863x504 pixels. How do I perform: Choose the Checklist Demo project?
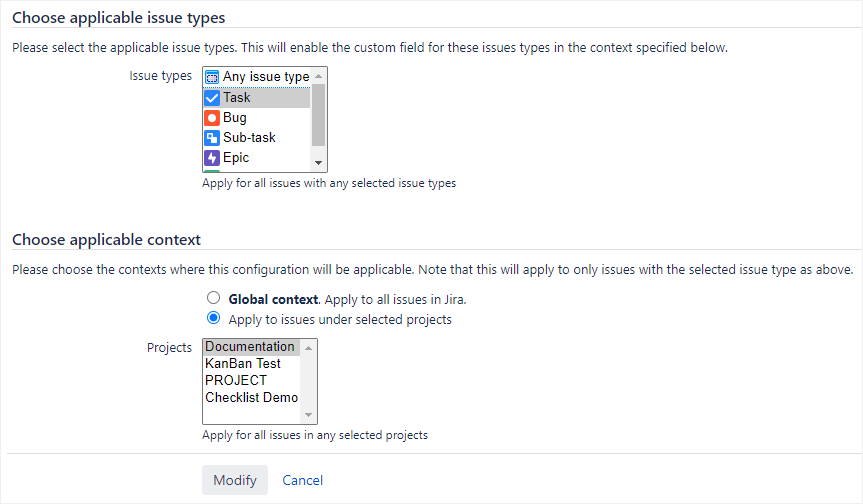[x=252, y=398]
